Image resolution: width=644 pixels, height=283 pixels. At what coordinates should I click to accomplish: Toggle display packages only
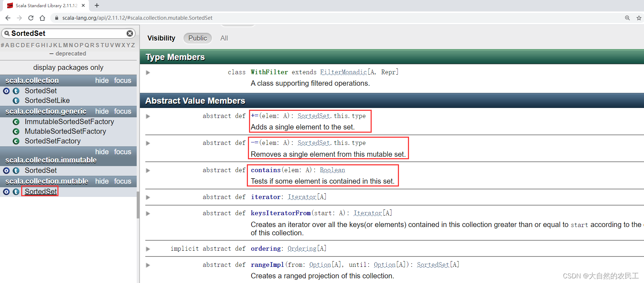tap(68, 67)
